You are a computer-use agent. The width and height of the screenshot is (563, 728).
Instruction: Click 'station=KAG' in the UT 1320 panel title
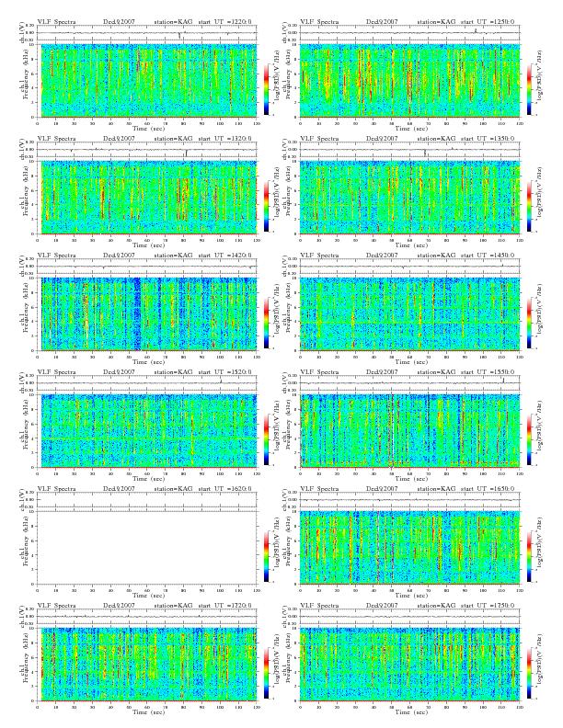[x=173, y=139]
